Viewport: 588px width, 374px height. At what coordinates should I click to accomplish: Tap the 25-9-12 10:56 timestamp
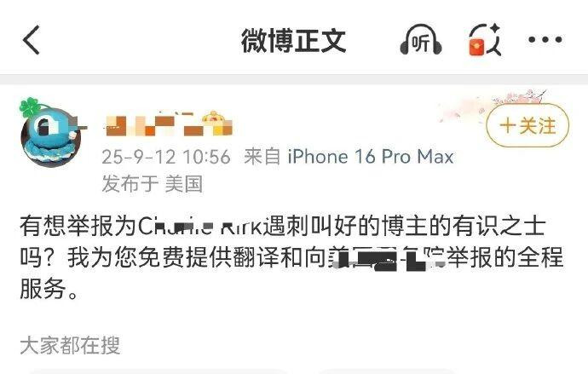click(x=166, y=157)
